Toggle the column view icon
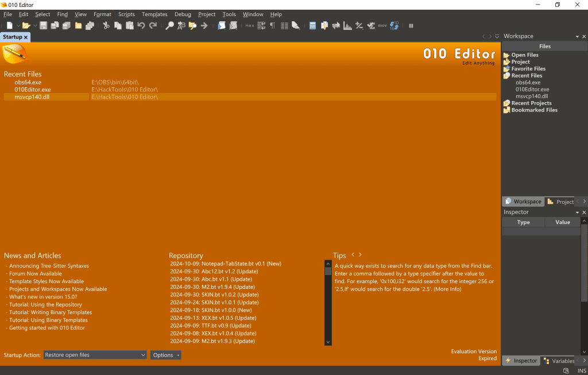Image resolution: width=588 pixels, height=375 pixels. (x=285, y=25)
